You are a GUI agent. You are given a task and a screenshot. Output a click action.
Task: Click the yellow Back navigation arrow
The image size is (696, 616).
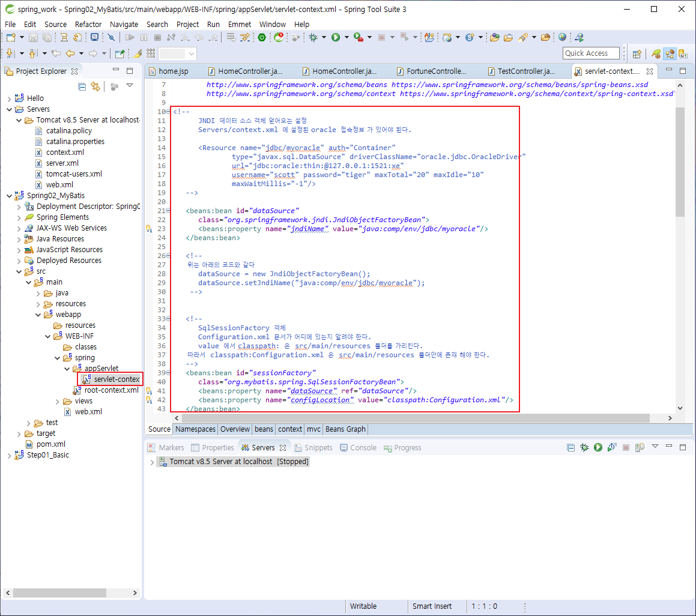pos(70,53)
